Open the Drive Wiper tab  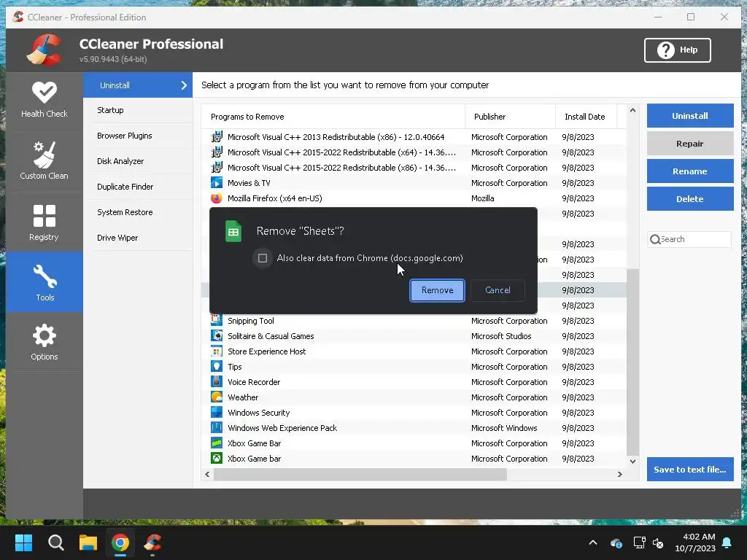(138, 238)
